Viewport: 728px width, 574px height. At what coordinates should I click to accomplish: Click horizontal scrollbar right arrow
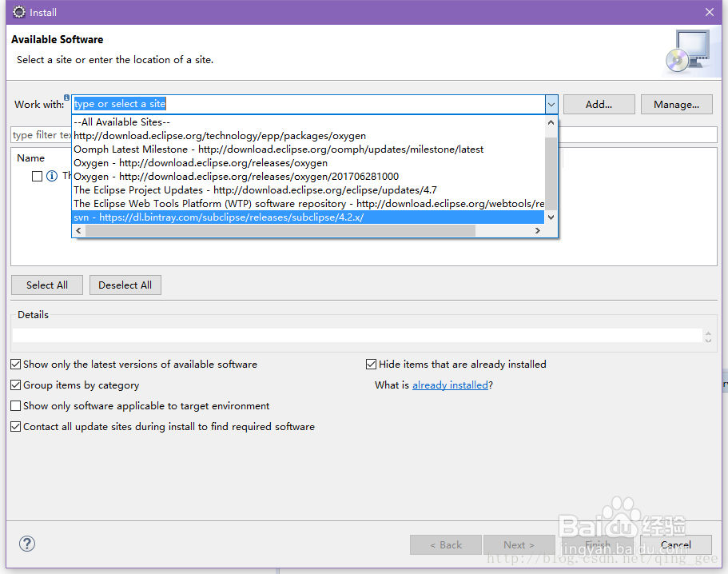point(538,231)
